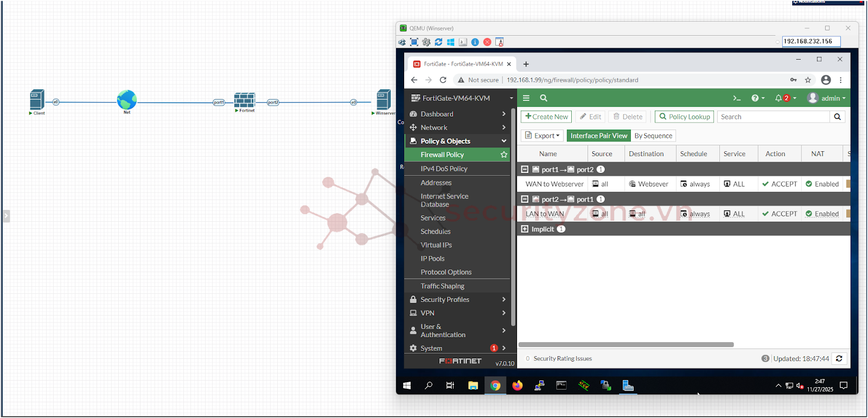This screenshot has width=868, height=418.
Task: Click the Fortinet firewall node in topology
Action: [245, 100]
